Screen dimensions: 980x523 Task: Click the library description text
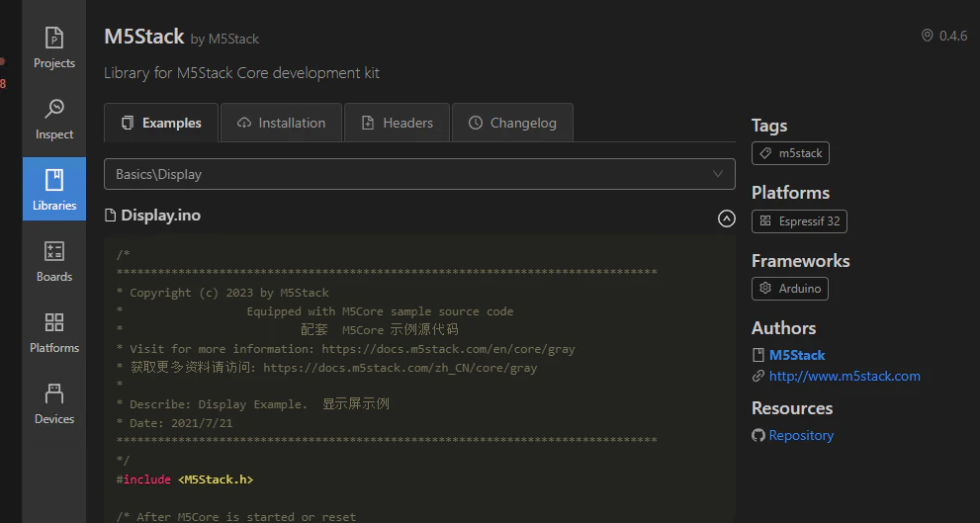click(242, 73)
